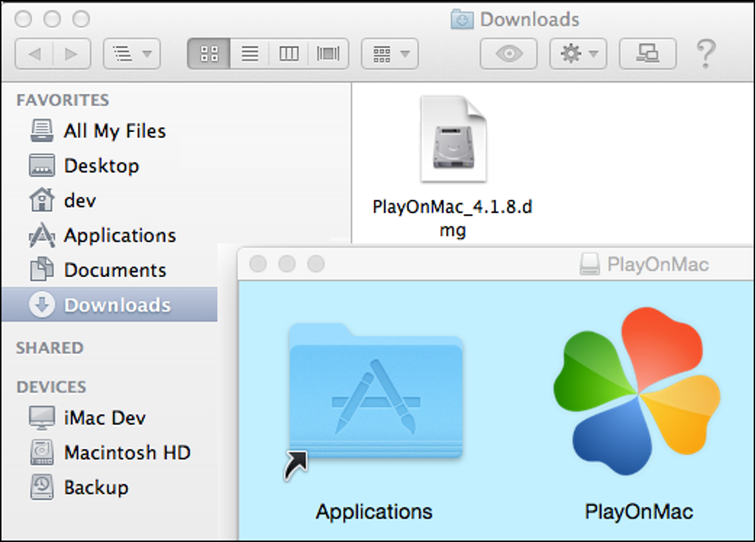Open the gear Action menu
This screenshot has height=542, width=756.
578,54
